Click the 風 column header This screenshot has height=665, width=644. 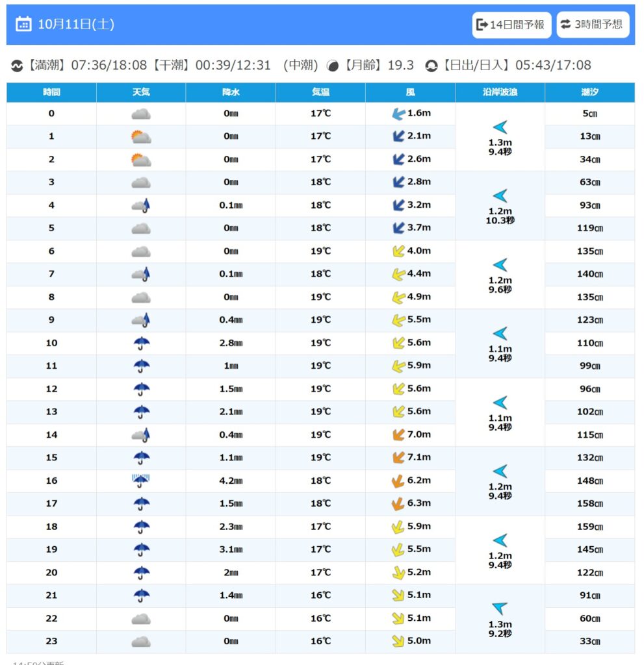coord(411,92)
